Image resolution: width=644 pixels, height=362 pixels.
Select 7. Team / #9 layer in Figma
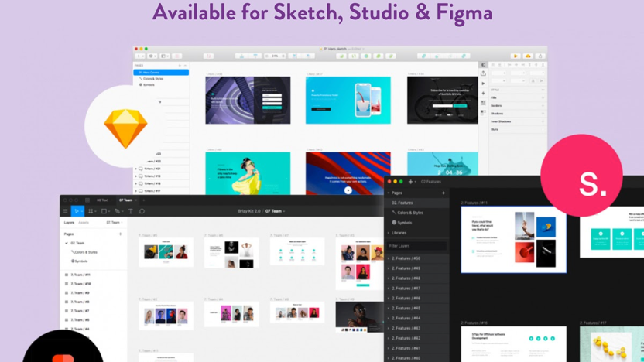pyautogui.click(x=80, y=293)
